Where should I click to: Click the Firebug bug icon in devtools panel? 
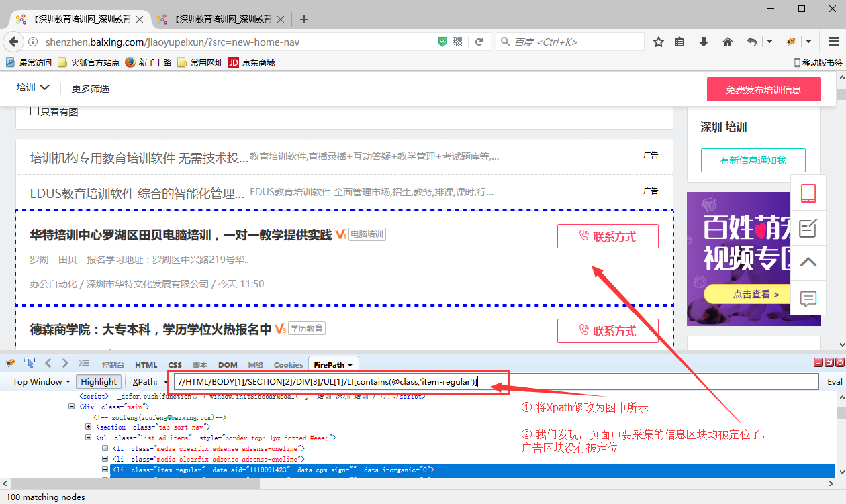click(11, 364)
